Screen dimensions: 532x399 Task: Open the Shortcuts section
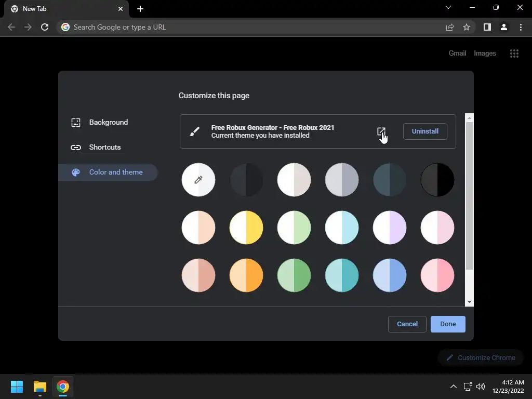tap(108, 147)
